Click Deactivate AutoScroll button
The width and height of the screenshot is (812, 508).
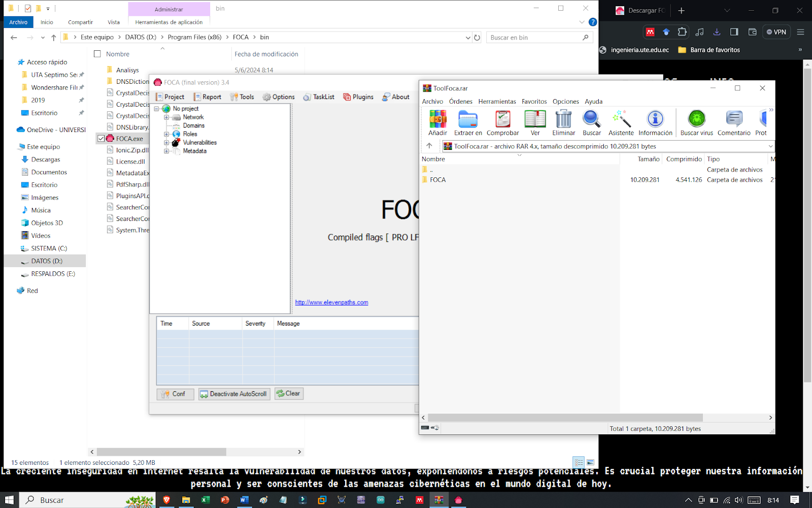click(x=233, y=394)
